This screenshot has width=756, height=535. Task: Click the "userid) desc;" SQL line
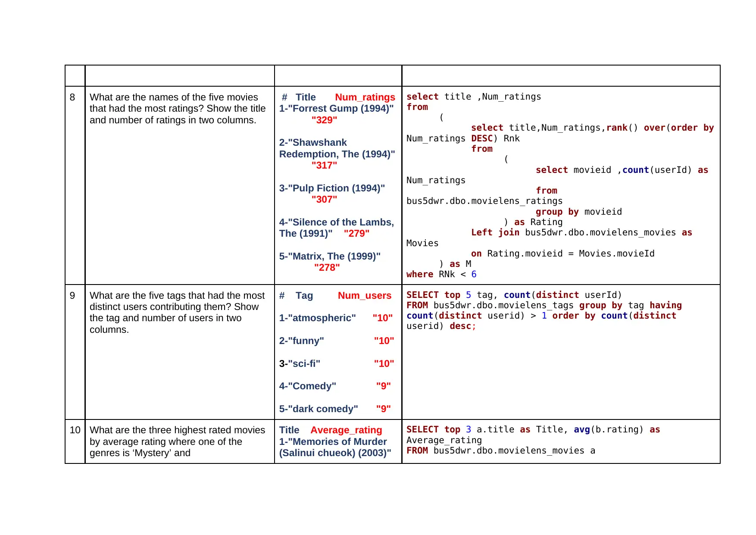coord(441,326)
